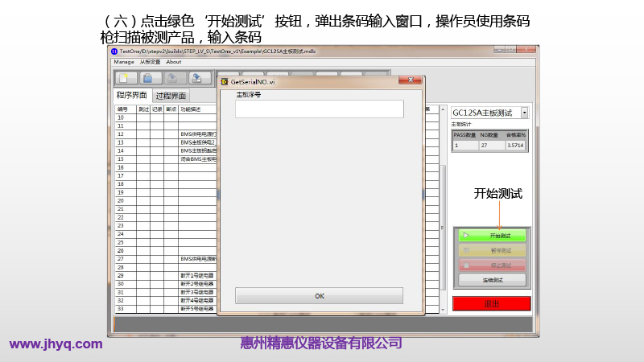Select row 27 BMS供电电源 step
Screen dimensions: 644x362
tap(166, 259)
